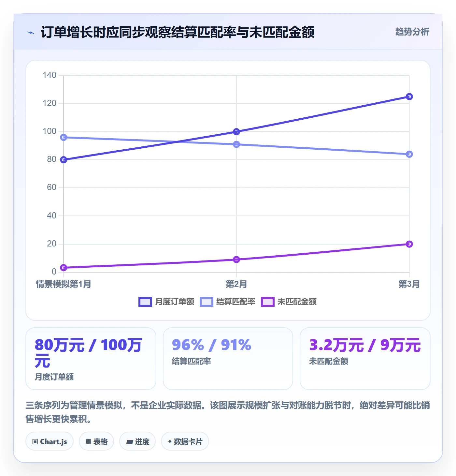Image resolution: width=456 pixels, height=476 pixels.
Task: Select the 月度订单额 data point at 第3月
Action: (x=409, y=97)
